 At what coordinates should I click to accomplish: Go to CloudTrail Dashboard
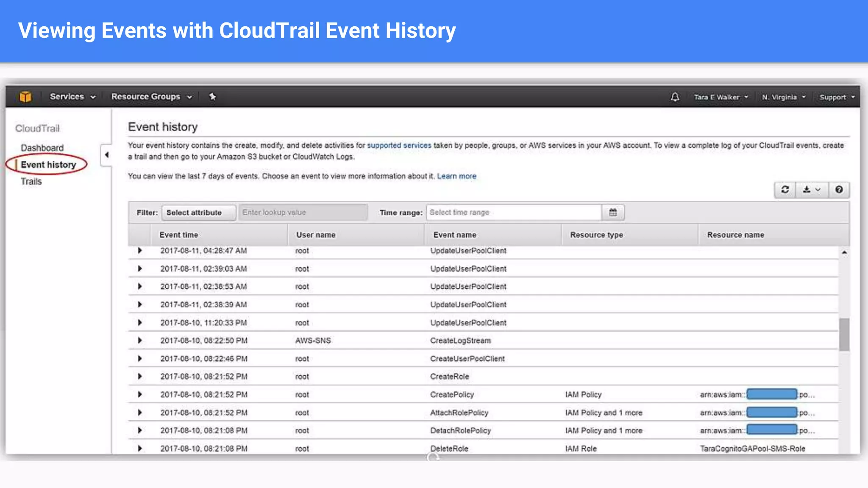click(x=42, y=148)
